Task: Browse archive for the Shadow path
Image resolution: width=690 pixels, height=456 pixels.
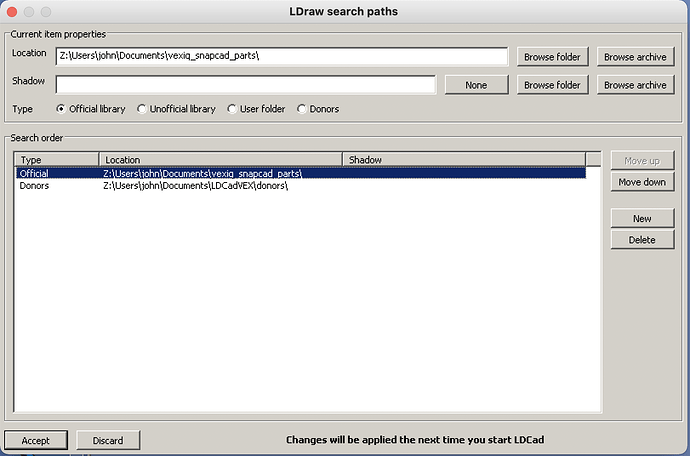Action: point(635,85)
